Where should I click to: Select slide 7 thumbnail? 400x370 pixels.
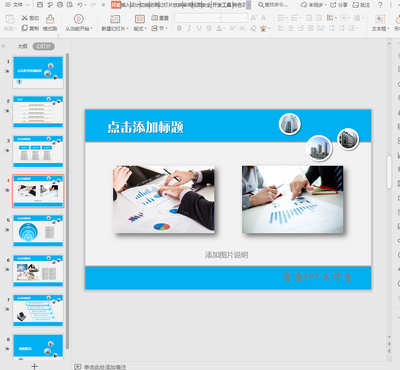(38, 310)
